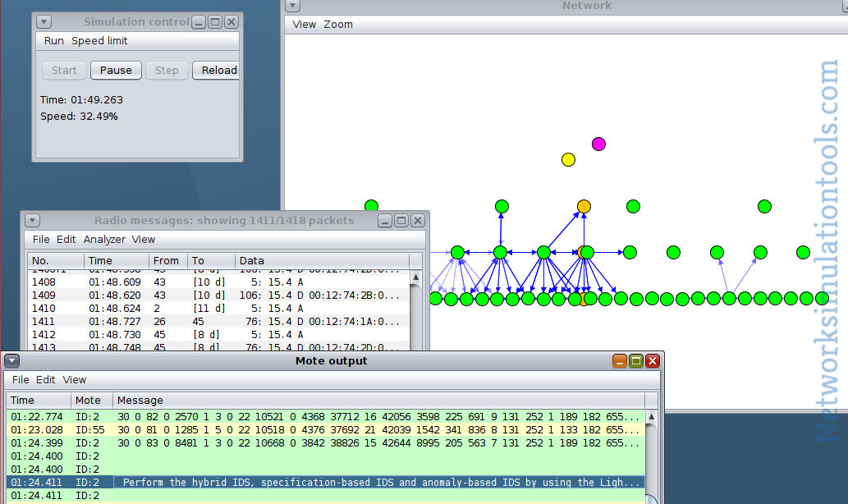Minimize the Mote output window

click(x=620, y=360)
